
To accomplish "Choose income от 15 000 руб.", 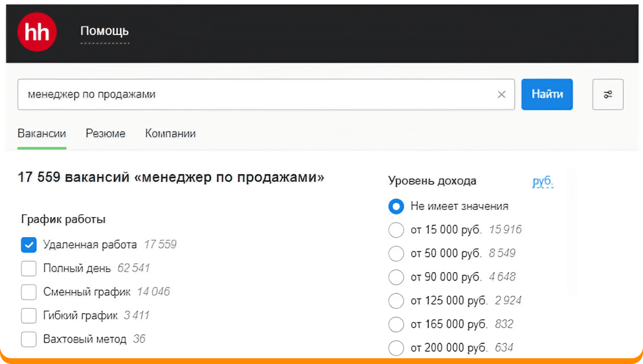I will (396, 230).
